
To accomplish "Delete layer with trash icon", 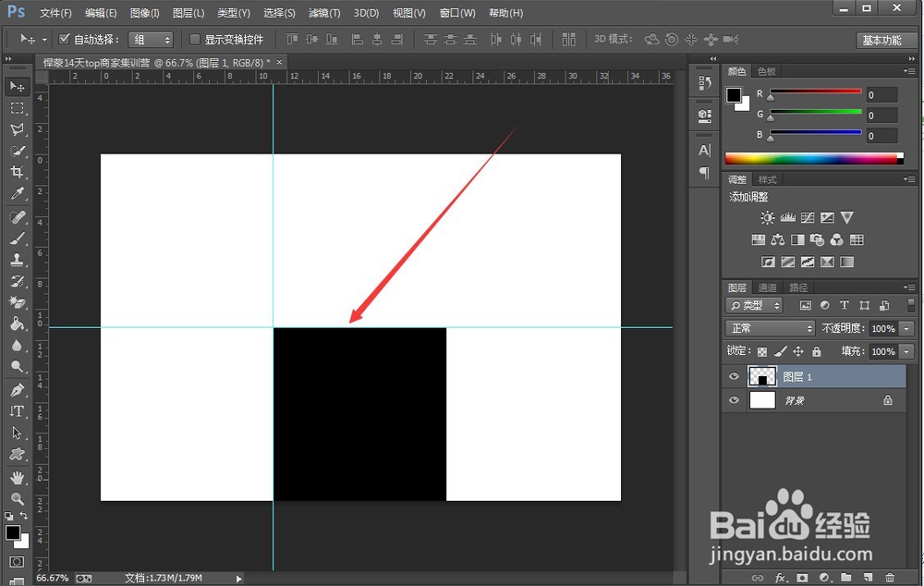I will coord(890,578).
